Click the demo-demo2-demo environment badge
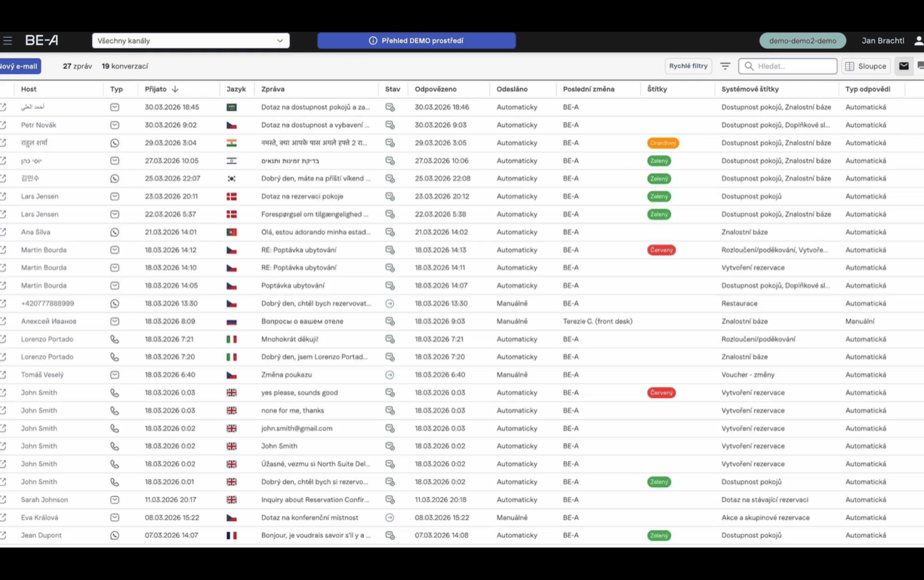Screen dimensions: 924x580 [802, 41]
